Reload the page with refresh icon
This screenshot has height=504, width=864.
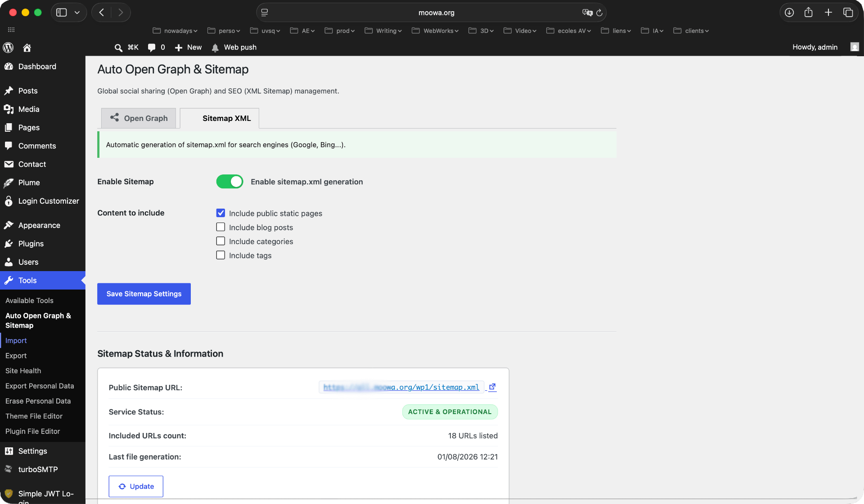(599, 13)
